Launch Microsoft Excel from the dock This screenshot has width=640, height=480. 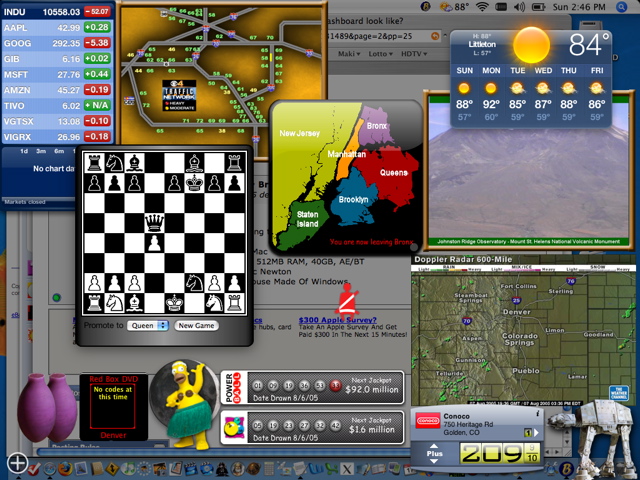click(333, 469)
